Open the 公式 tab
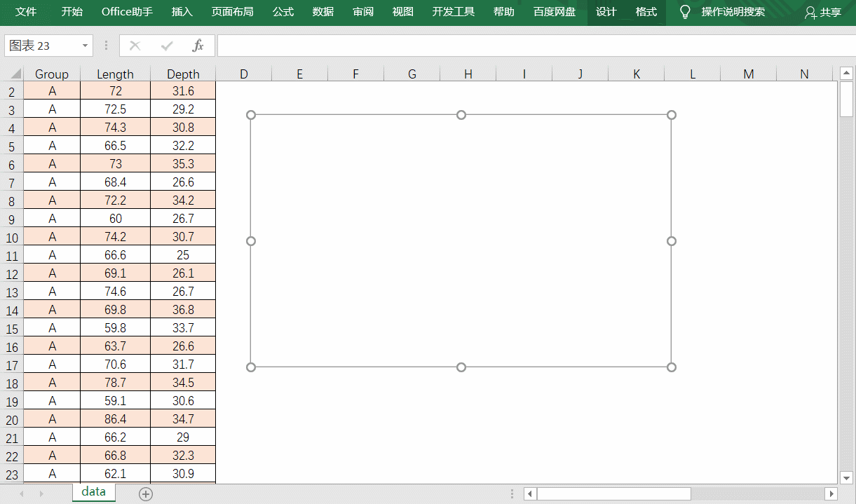The height and width of the screenshot is (504, 856). click(283, 12)
